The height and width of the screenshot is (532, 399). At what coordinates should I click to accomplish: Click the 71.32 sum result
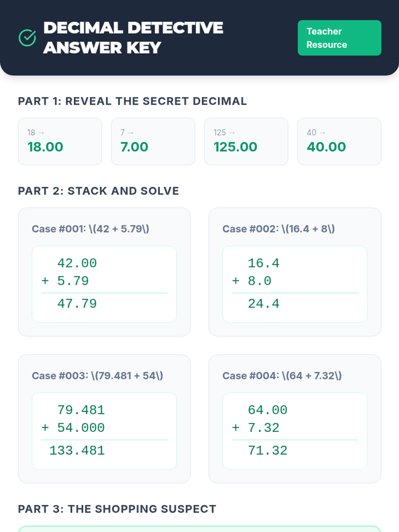point(268,451)
